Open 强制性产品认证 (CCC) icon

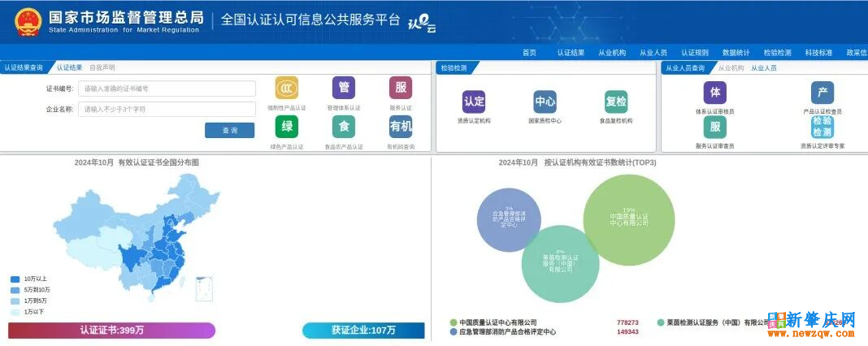click(x=286, y=88)
